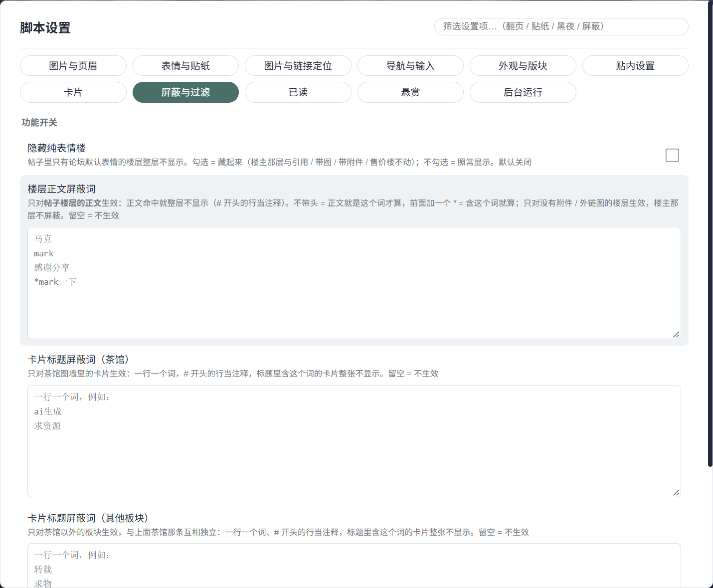713x588 pixels.
Task: Click the active 屏蔽与过滤 tab
Action: [x=185, y=92]
